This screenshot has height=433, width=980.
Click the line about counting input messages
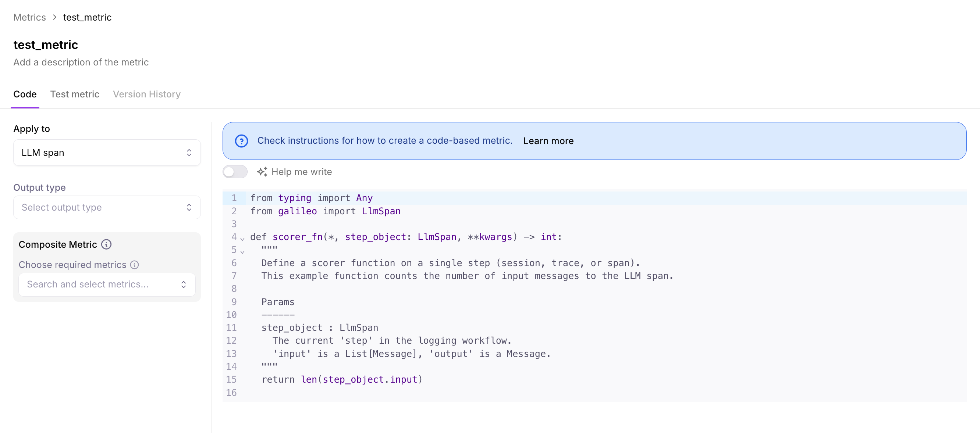coord(467,276)
